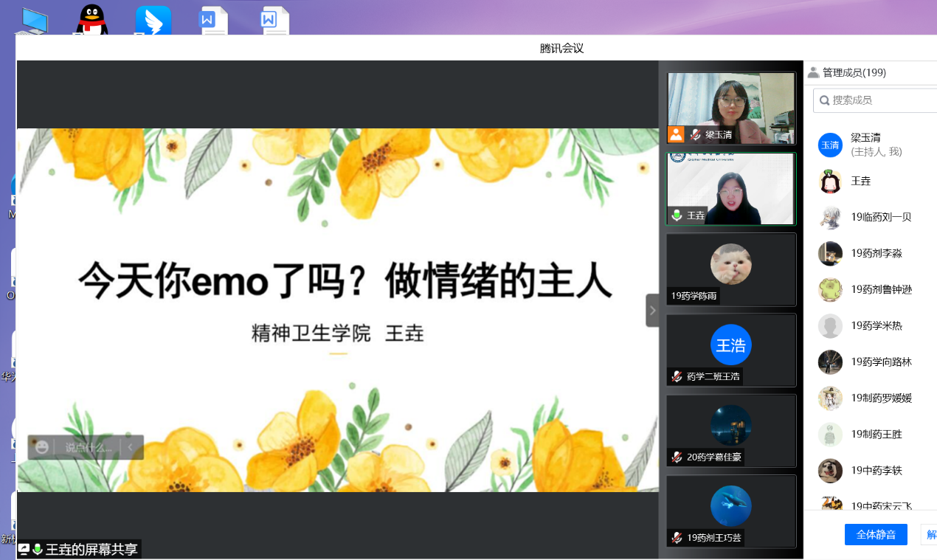Click the muted microphone on 梁玉清's video
937x560 pixels.
coord(695,134)
